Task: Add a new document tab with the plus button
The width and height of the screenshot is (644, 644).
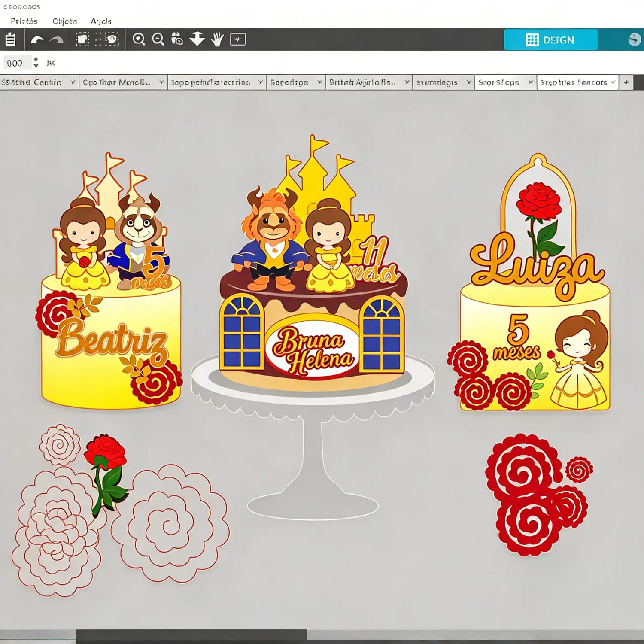Action: point(626,82)
